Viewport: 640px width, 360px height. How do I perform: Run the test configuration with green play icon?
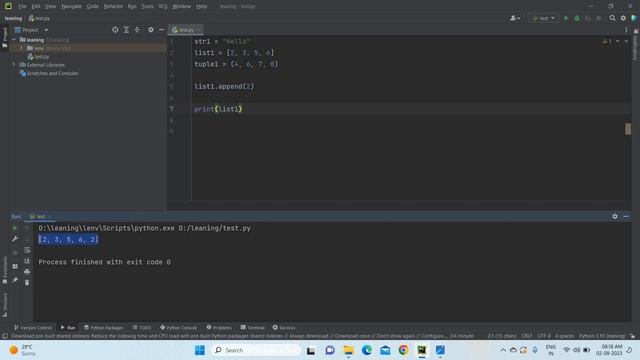point(566,18)
